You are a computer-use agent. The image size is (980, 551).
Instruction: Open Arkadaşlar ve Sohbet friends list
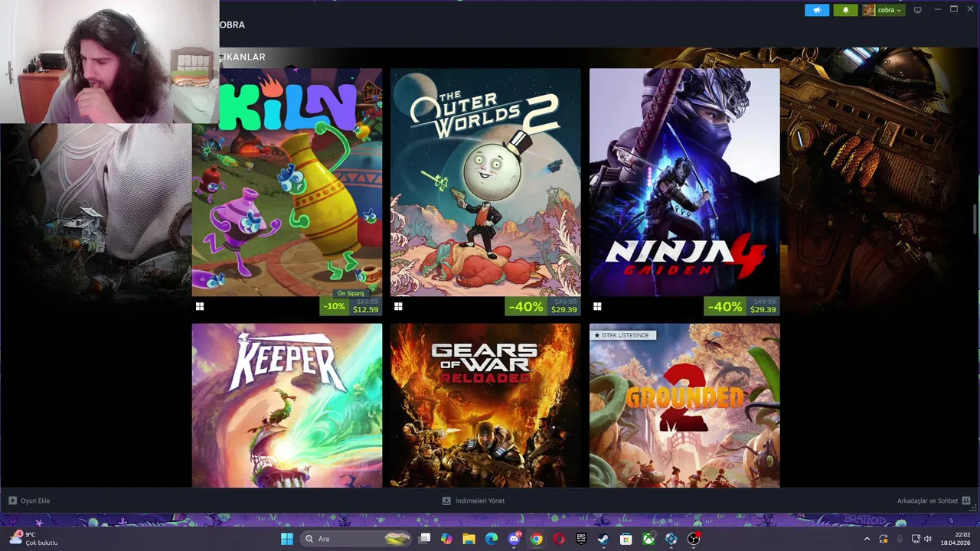(x=927, y=500)
